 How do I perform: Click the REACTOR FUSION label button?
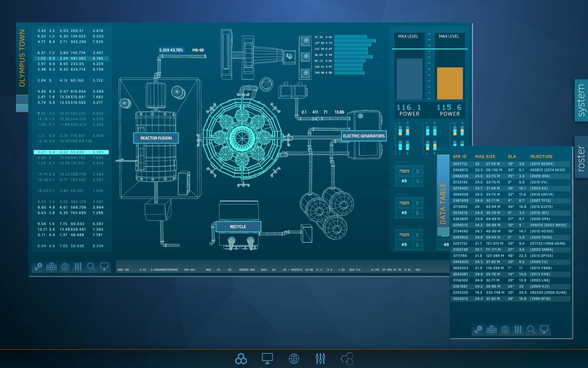[x=156, y=138]
